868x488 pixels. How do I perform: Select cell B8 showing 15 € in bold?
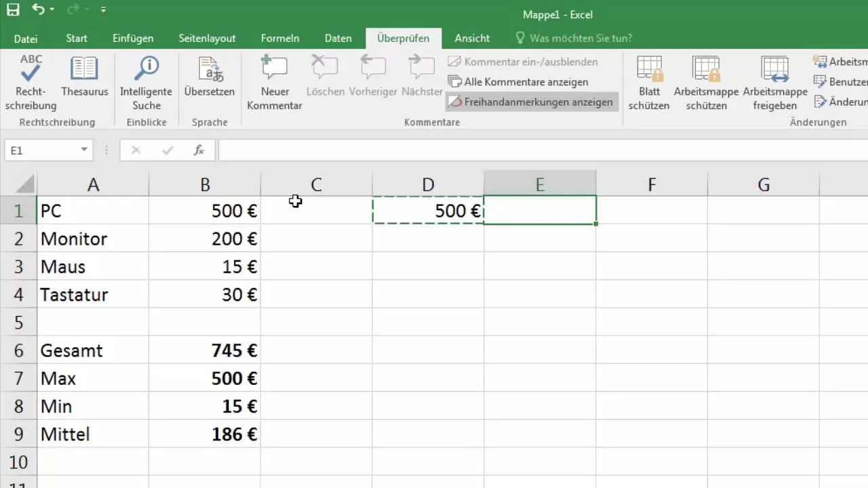click(x=205, y=406)
